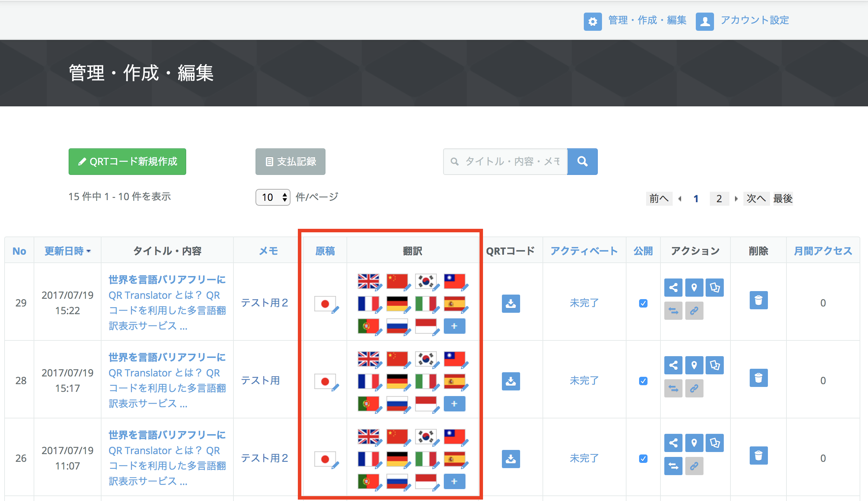Go to next page arrow in pagination
This screenshot has width=868, height=501.
[736, 199]
